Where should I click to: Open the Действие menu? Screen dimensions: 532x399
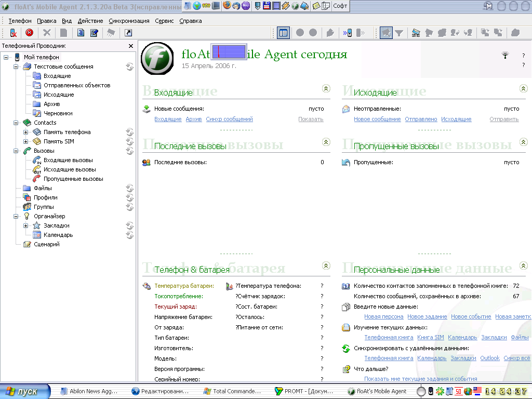point(90,21)
